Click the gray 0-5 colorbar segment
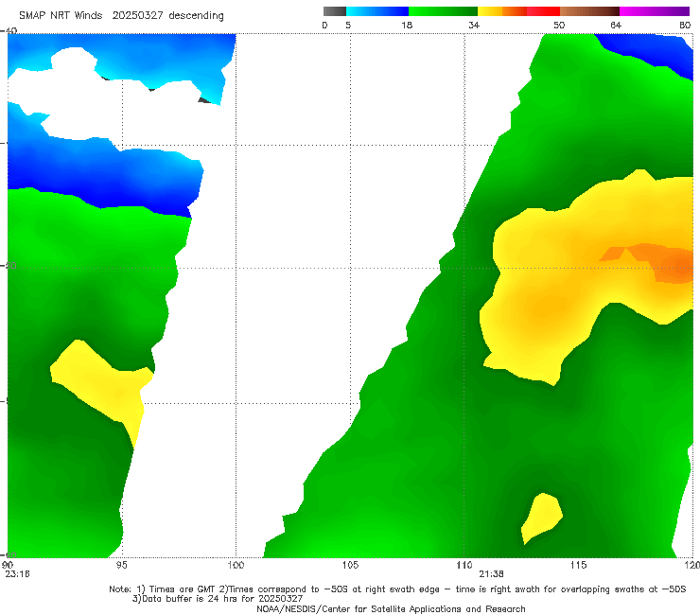 point(334,11)
